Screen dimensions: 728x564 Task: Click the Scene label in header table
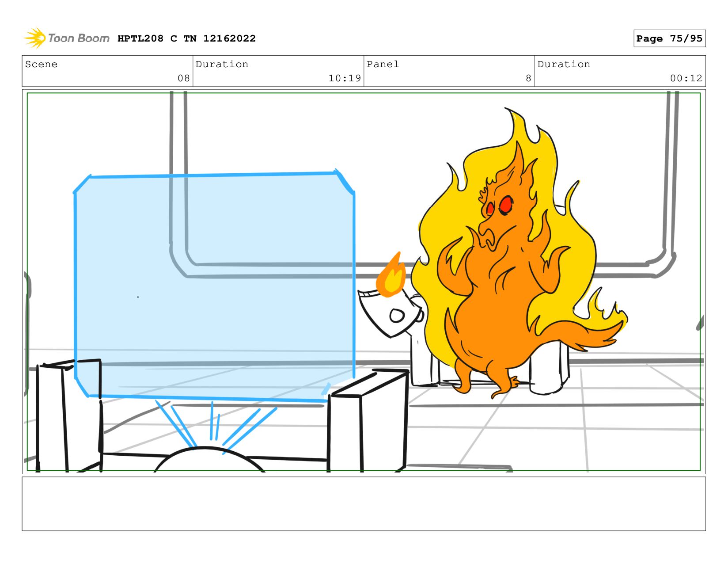pos(41,64)
